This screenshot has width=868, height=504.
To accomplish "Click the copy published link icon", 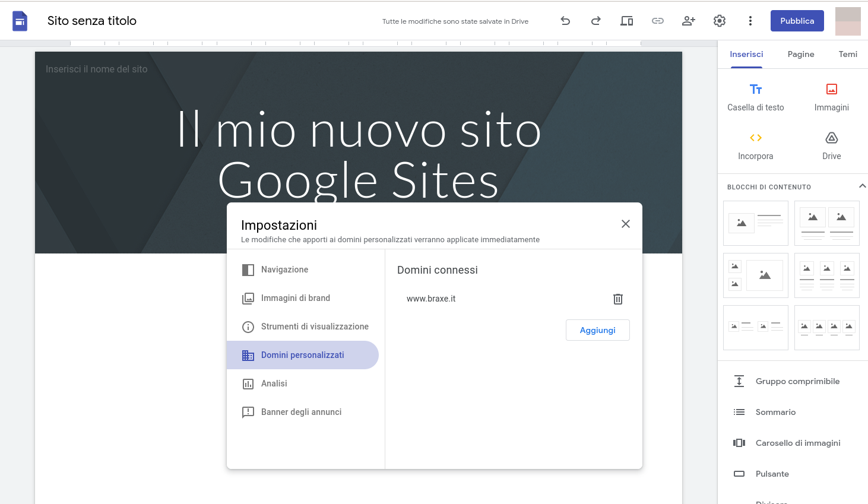I will coord(658,21).
